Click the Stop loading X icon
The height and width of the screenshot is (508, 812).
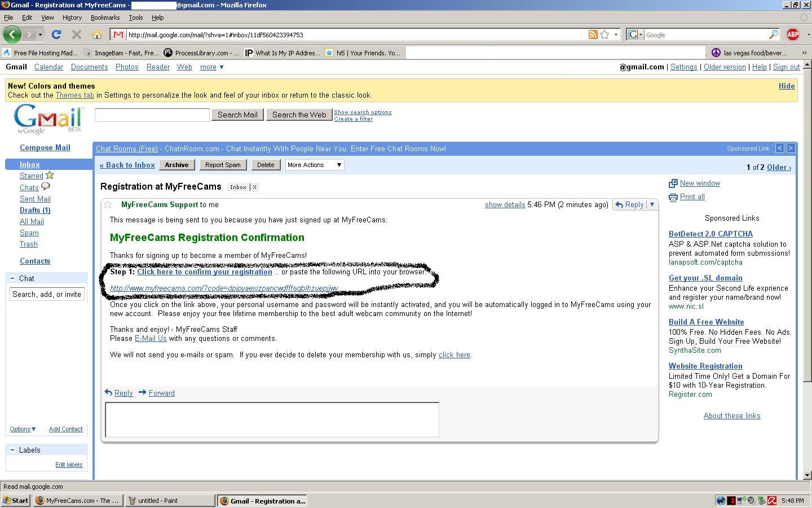point(77,34)
